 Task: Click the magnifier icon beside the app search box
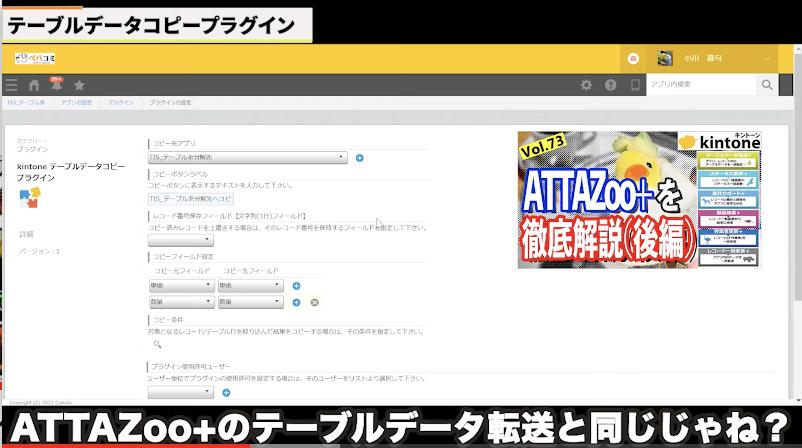coord(767,85)
